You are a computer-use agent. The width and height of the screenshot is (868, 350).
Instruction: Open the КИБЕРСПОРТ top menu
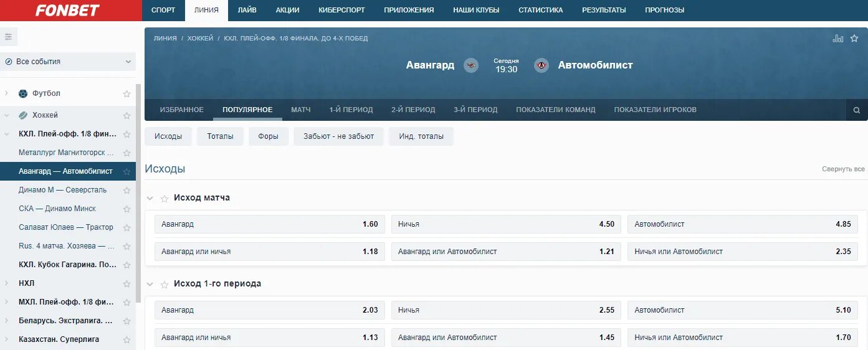[x=341, y=10]
